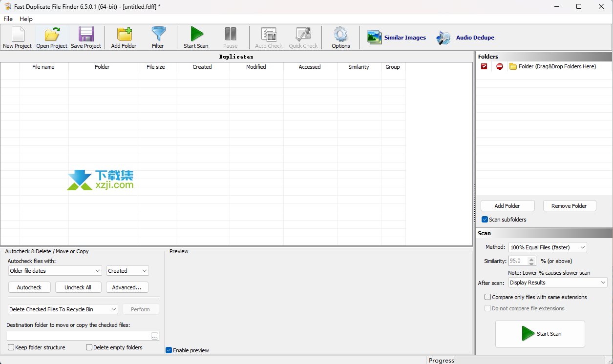The height and width of the screenshot is (364, 613).
Task: Toggle Enable preview checkbox
Action: [x=169, y=350]
